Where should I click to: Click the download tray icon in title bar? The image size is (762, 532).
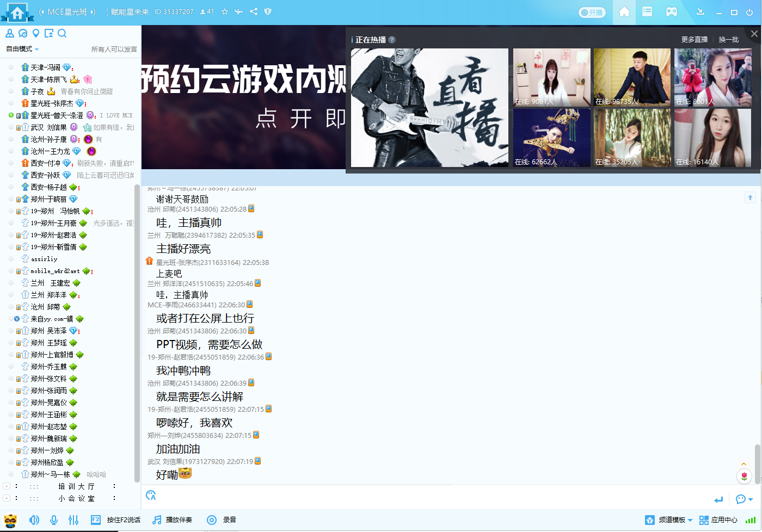click(x=701, y=11)
